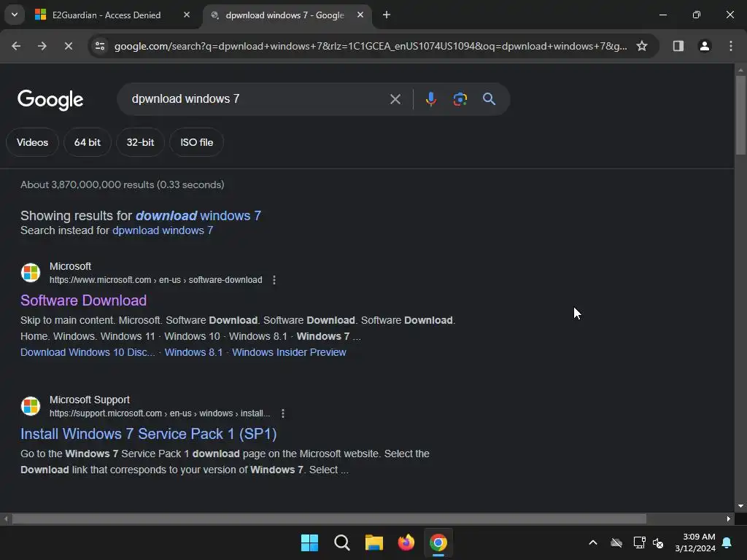Submit search with magnifying glass icon
Image resolution: width=747 pixels, height=560 pixels.
(x=489, y=99)
